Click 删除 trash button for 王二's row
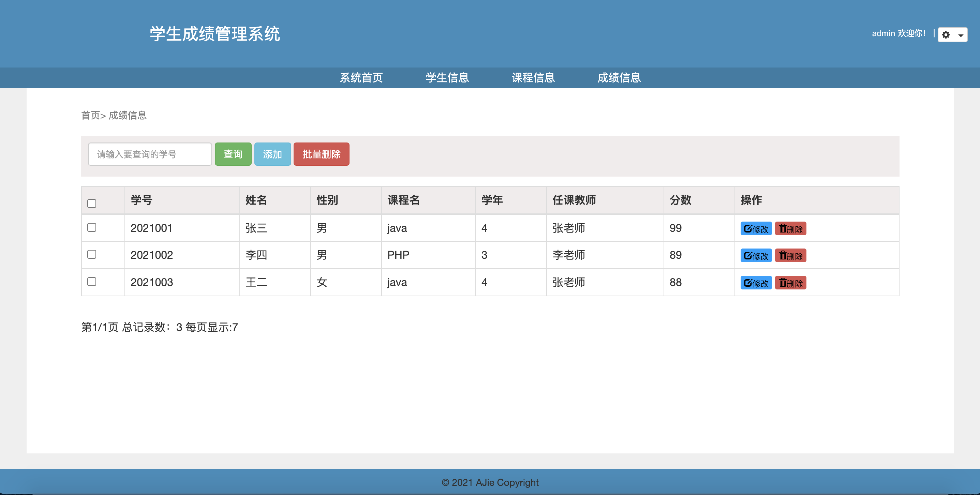 coord(790,283)
